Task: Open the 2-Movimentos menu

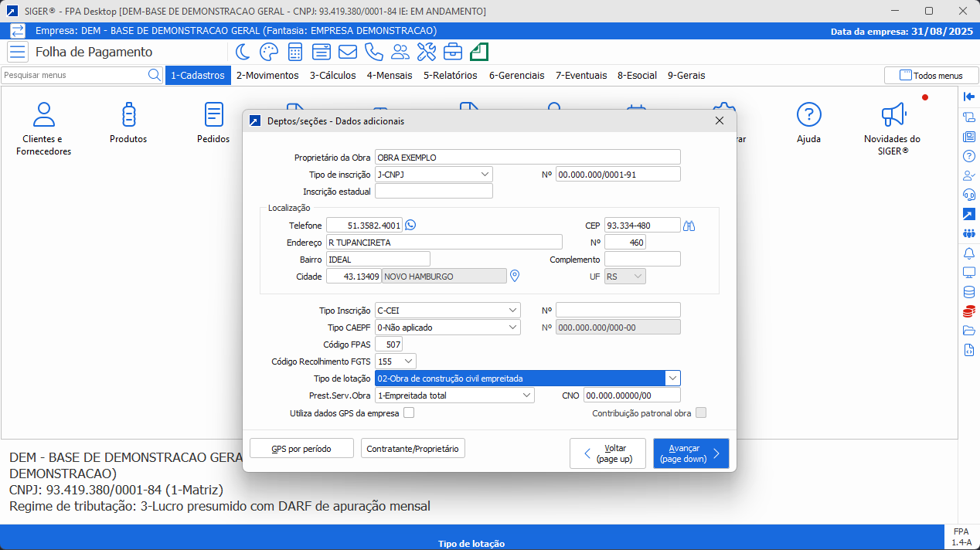Action: [x=267, y=76]
